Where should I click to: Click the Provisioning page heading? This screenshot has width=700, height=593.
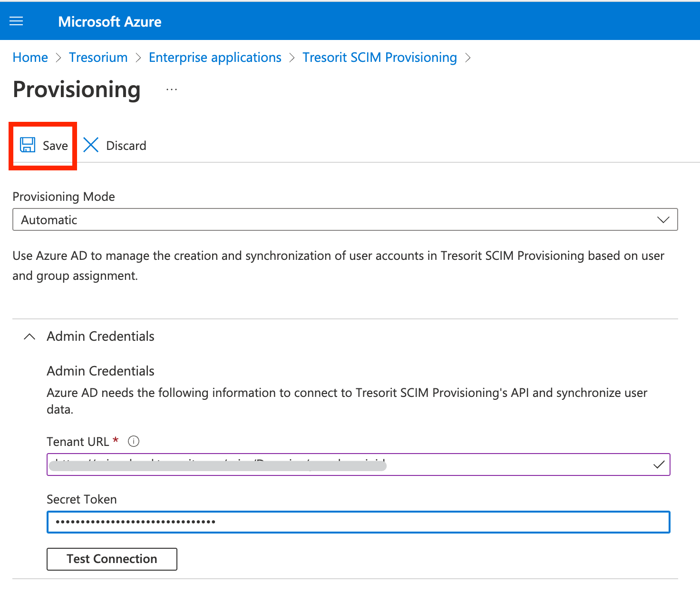[77, 89]
